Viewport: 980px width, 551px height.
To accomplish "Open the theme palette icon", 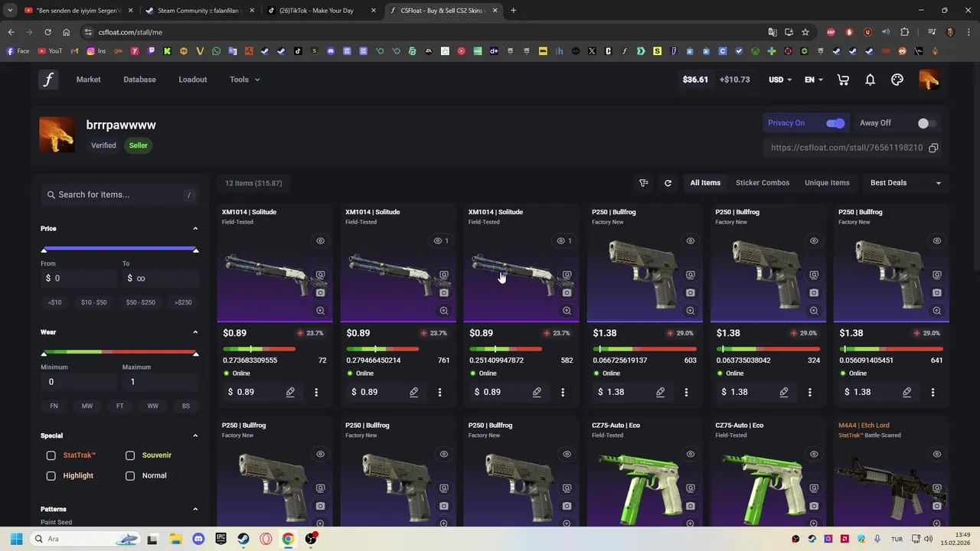I will point(897,80).
